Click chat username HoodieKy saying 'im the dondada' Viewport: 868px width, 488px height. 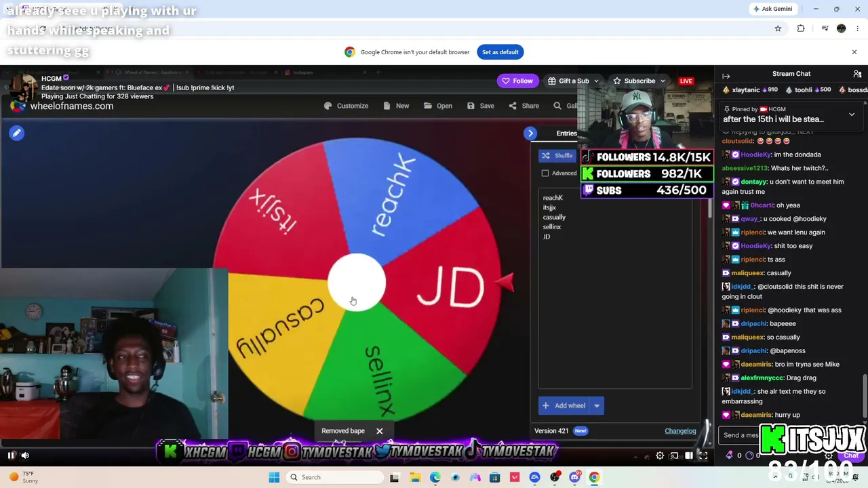pos(756,155)
